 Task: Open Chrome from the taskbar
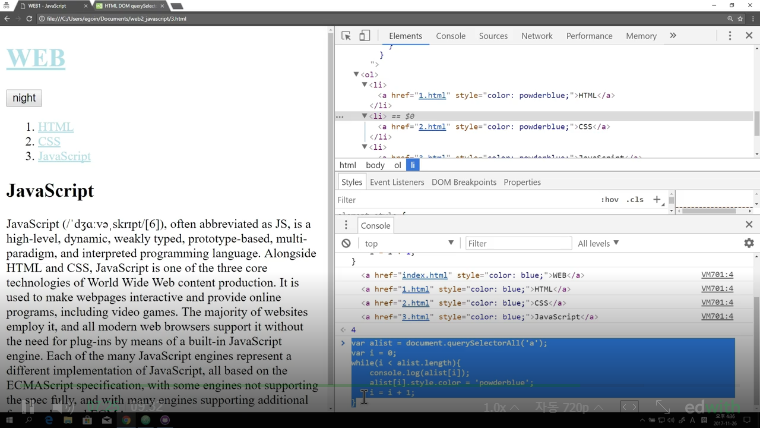[126, 420]
